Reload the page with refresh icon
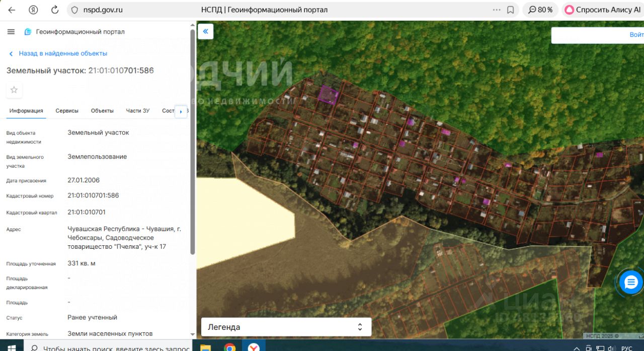The image size is (644, 351). click(55, 10)
